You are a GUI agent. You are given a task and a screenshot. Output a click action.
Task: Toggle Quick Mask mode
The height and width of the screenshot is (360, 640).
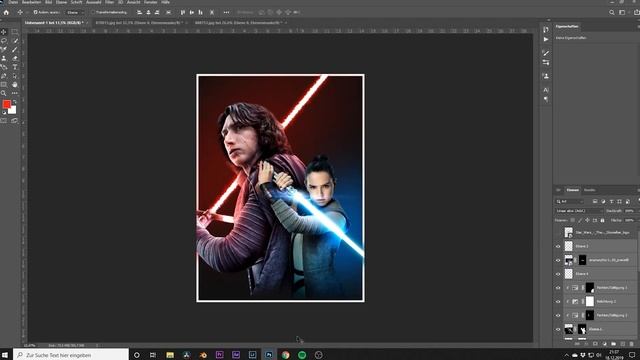point(4,121)
